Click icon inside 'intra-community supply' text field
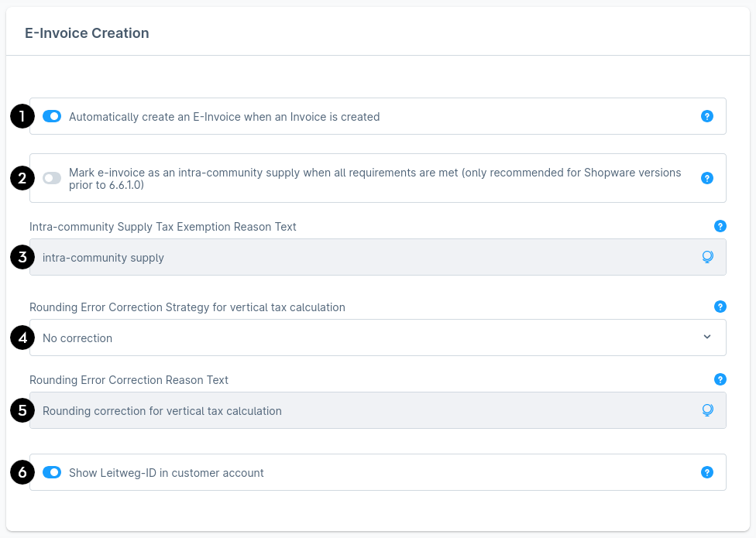Image resolution: width=756 pixels, height=538 pixels. click(706, 257)
